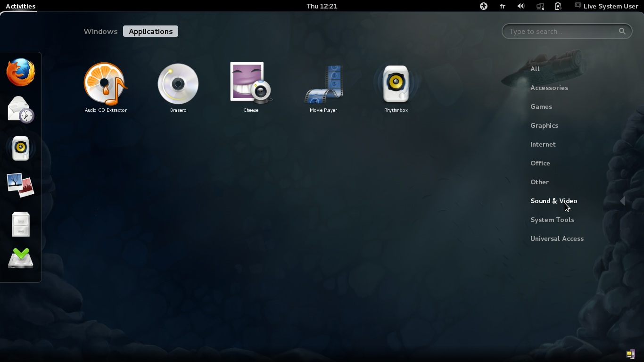
Task: Launch Rhythmbox from the left dock
Action: 21,148
